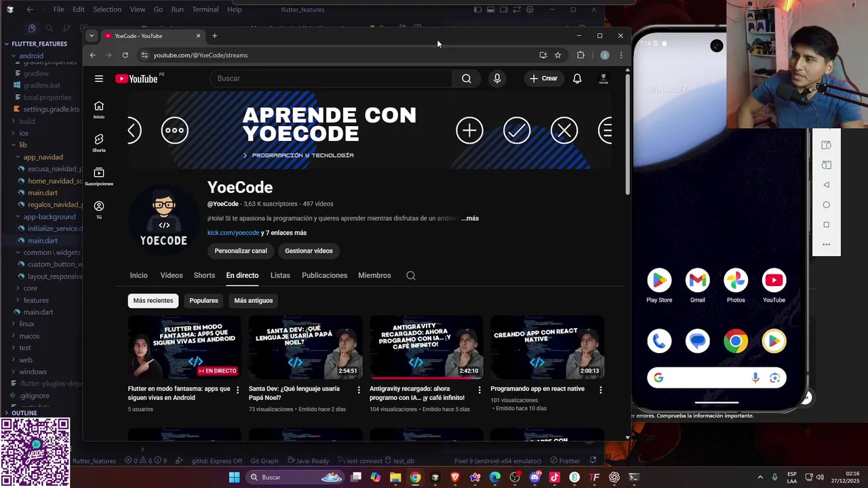Tap emulator back triangle in side toolbar
This screenshot has height=488, width=868.
[x=826, y=184]
